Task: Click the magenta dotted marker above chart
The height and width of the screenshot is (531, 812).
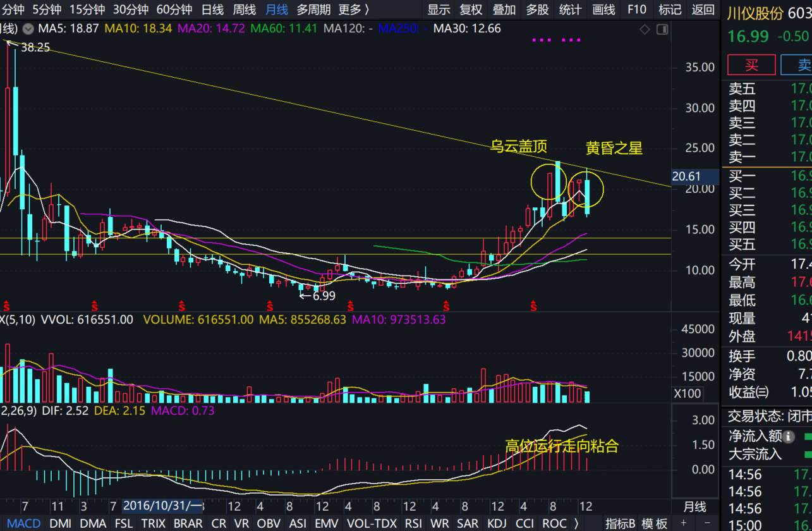Action: pos(556,40)
